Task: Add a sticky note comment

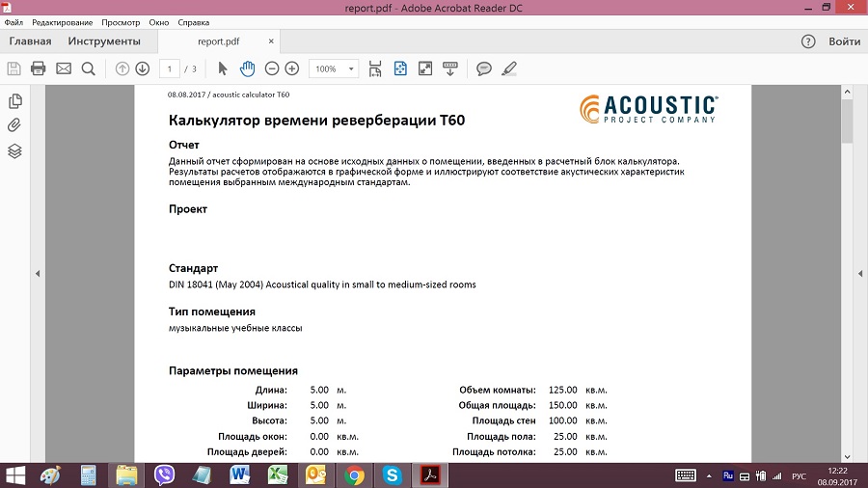Action: coord(484,68)
